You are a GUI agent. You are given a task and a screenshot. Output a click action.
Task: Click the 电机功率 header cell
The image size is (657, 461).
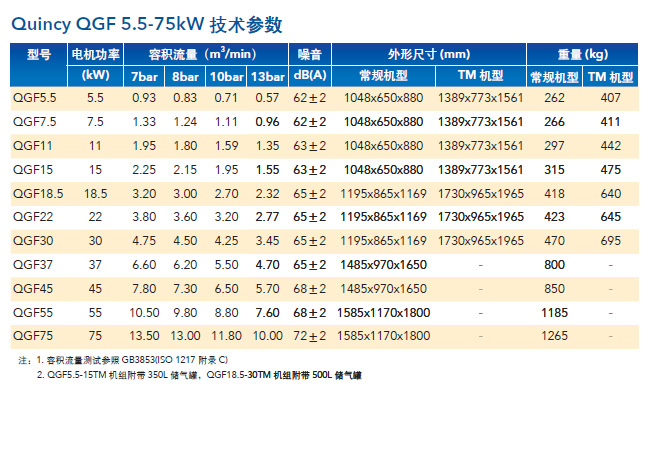coord(96,54)
